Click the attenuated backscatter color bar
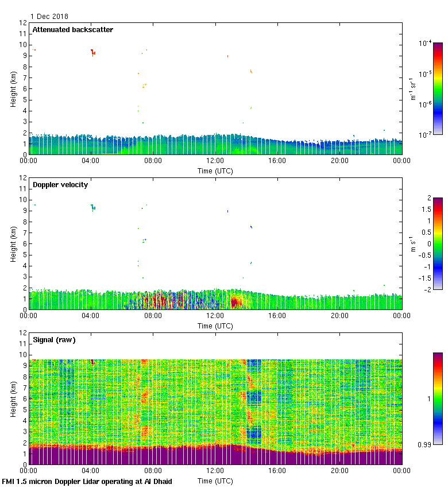Image resolution: width=448 pixels, height=488 pixels. click(438, 88)
